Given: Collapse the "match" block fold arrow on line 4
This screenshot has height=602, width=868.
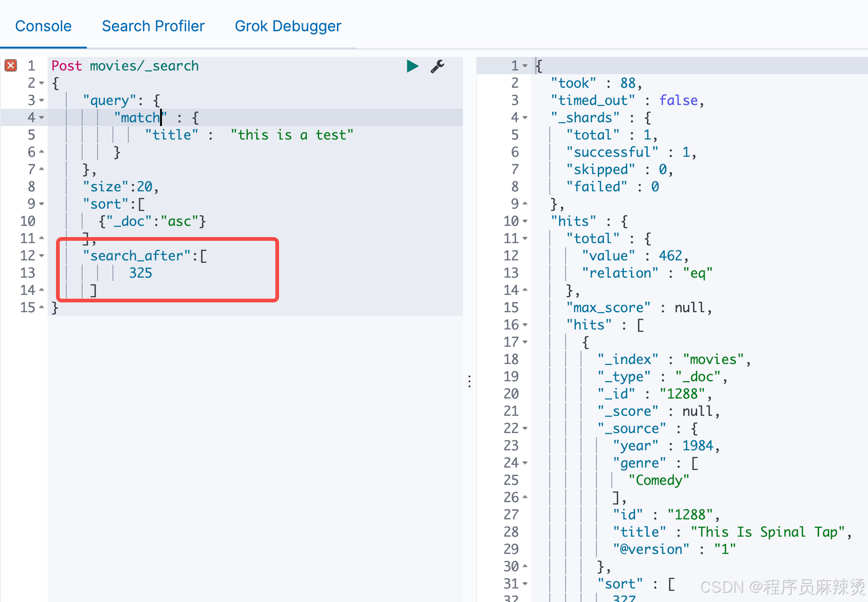Looking at the screenshot, I should [x=42, y=118].
